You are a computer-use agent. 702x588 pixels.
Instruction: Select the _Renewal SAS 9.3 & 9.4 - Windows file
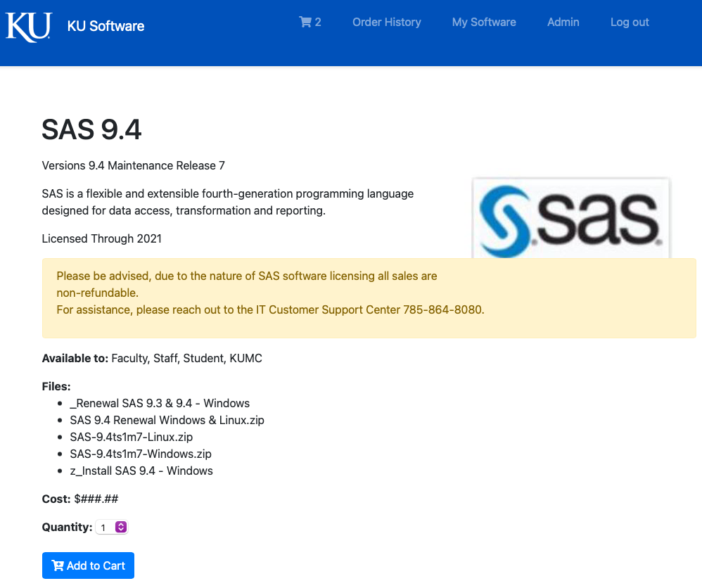160,403
